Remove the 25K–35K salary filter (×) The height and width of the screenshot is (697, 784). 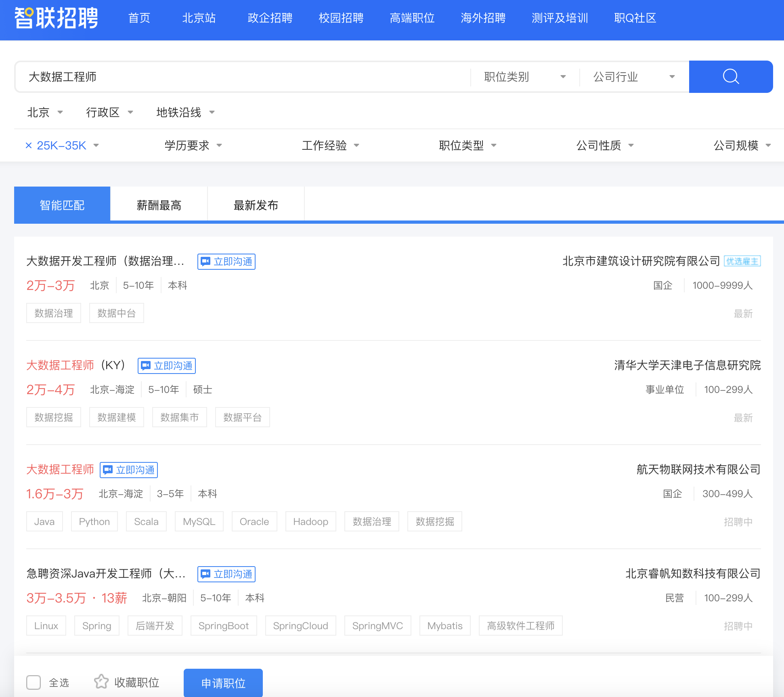click(x=29, y=145)
